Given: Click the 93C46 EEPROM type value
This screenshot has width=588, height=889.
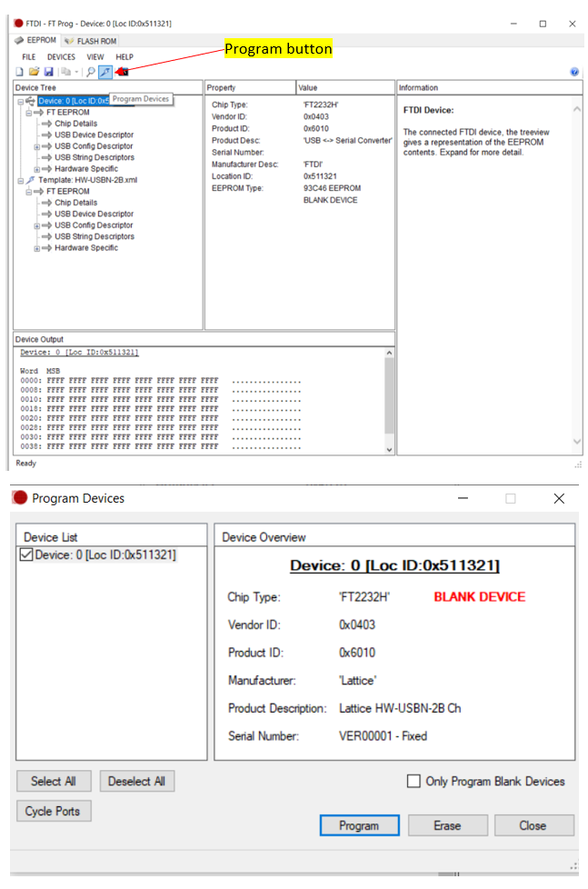Looking at the screenshot, I should tap(332, 188).
